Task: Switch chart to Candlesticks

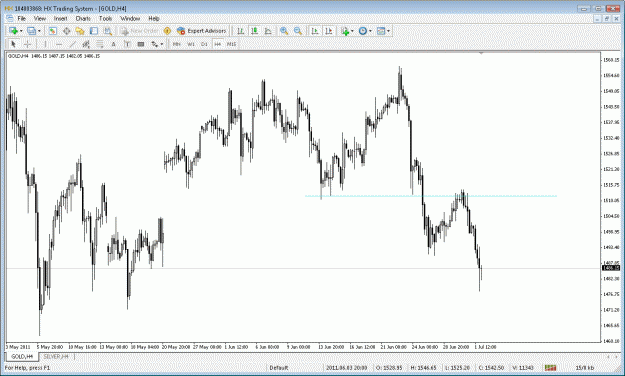Action: (x=254, y=31)
